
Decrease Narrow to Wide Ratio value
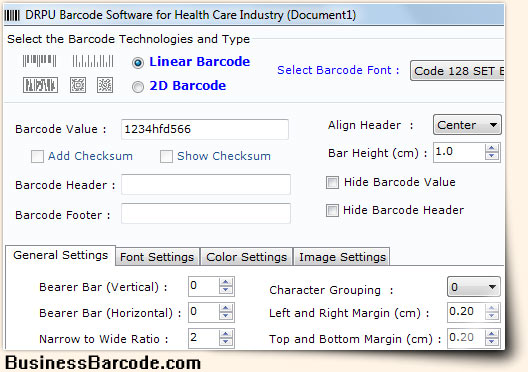click(x=226, y=342)
